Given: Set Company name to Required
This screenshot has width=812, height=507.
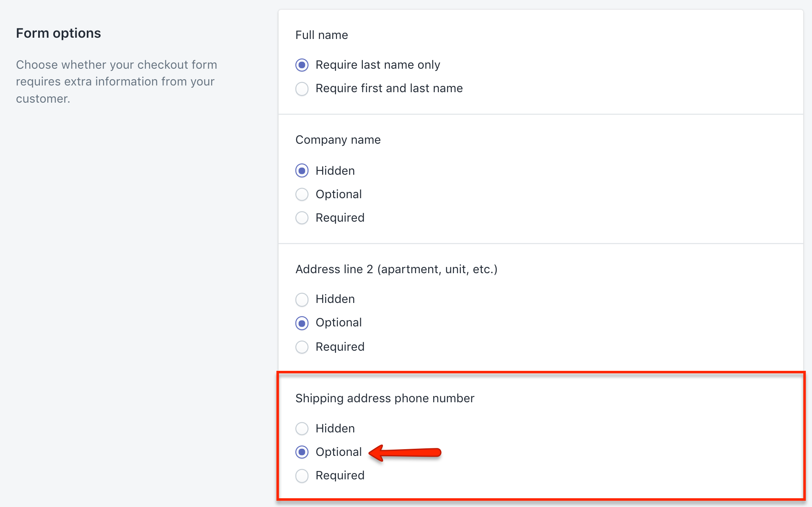Looking at the screenshot, I should [302, 218].
